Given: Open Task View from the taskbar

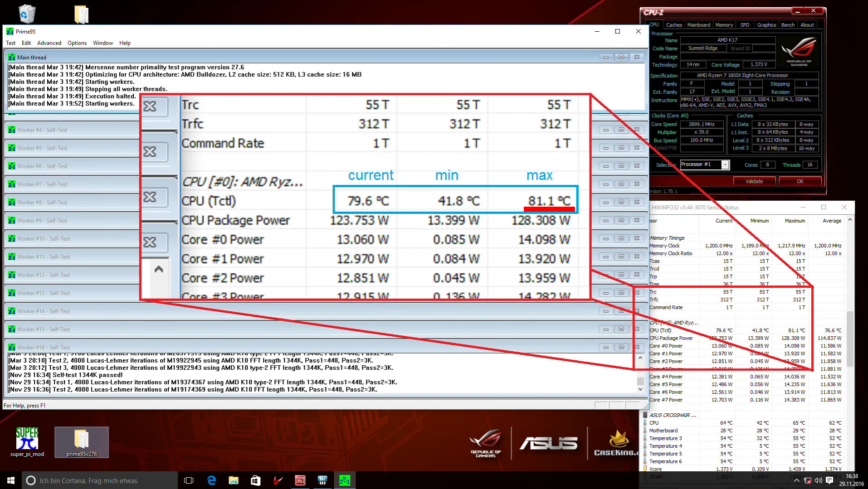Looking at the screenshot, I should tap(189, 480).
